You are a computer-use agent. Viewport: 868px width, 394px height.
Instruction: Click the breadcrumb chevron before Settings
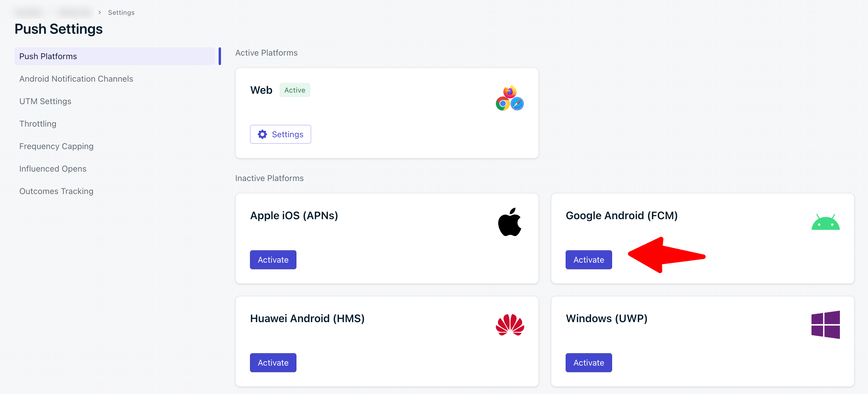point(99,12)
